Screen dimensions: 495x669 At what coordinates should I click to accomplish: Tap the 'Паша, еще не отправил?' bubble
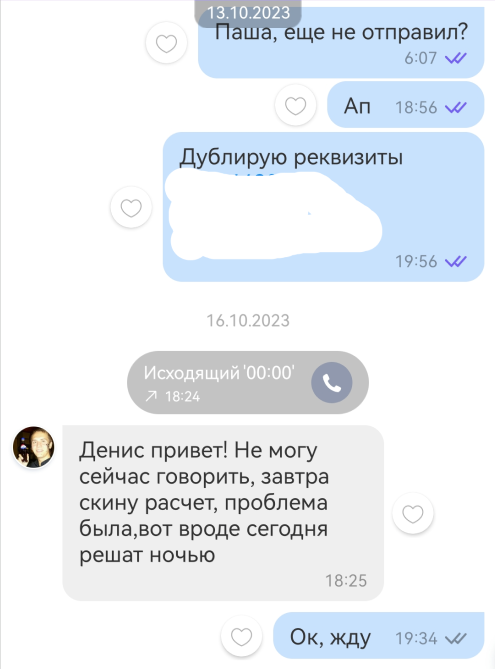coord(341,42)
